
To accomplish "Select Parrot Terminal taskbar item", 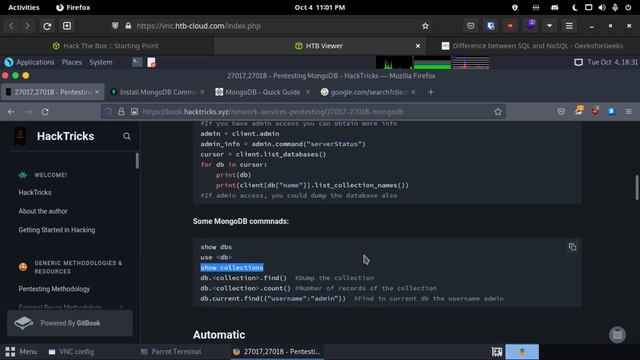I will [171, 351].
